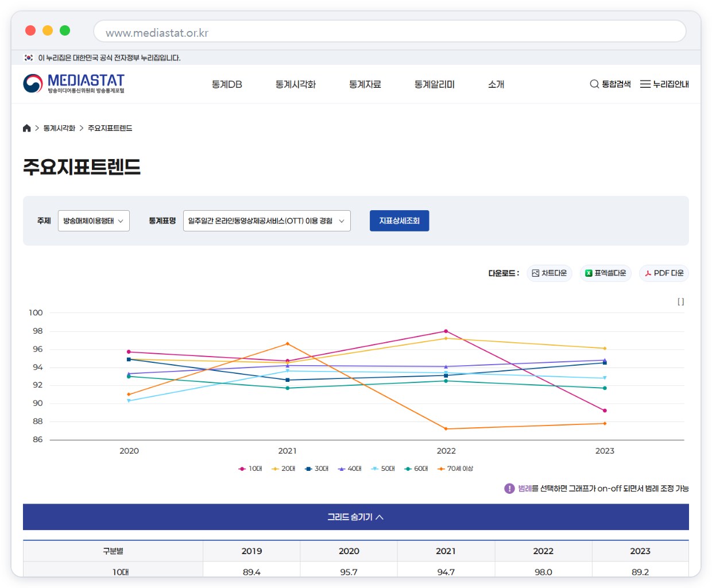Toggle the 10대 legend series
712x588 pixels.
250,469
